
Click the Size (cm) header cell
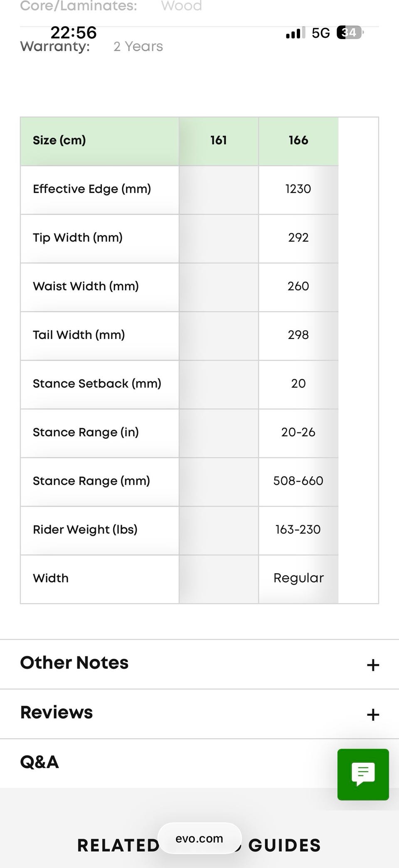coord(59,141)
